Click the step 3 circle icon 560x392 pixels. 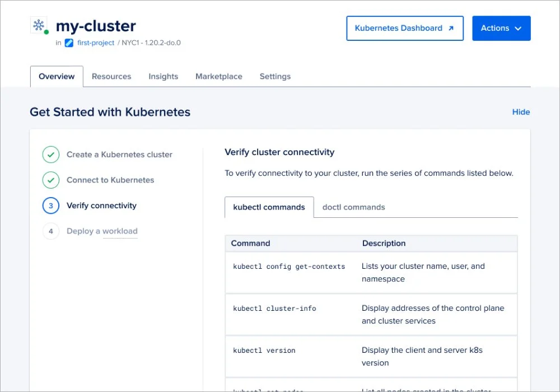pyautogui.click(x=51, y=206)
